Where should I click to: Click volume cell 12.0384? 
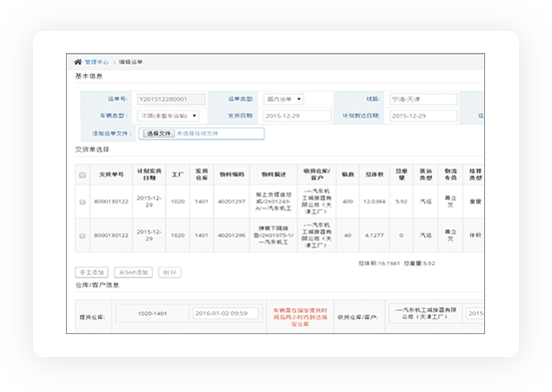click(x=374, y=201)
